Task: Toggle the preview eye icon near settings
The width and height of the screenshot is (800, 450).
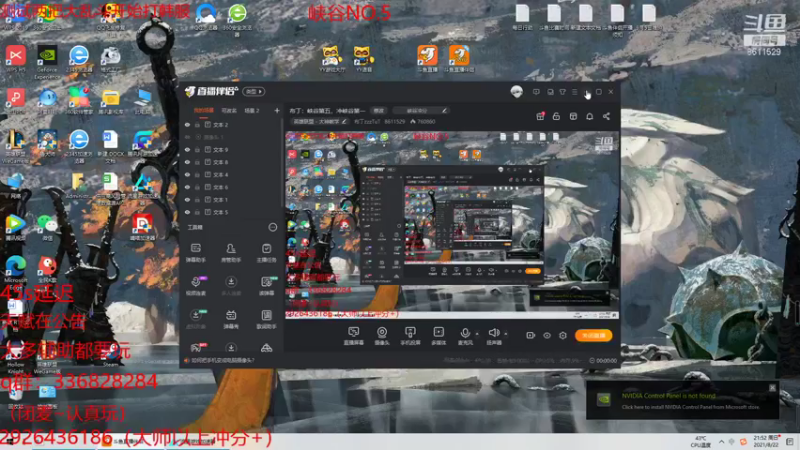Action: (x=546, y=335)
